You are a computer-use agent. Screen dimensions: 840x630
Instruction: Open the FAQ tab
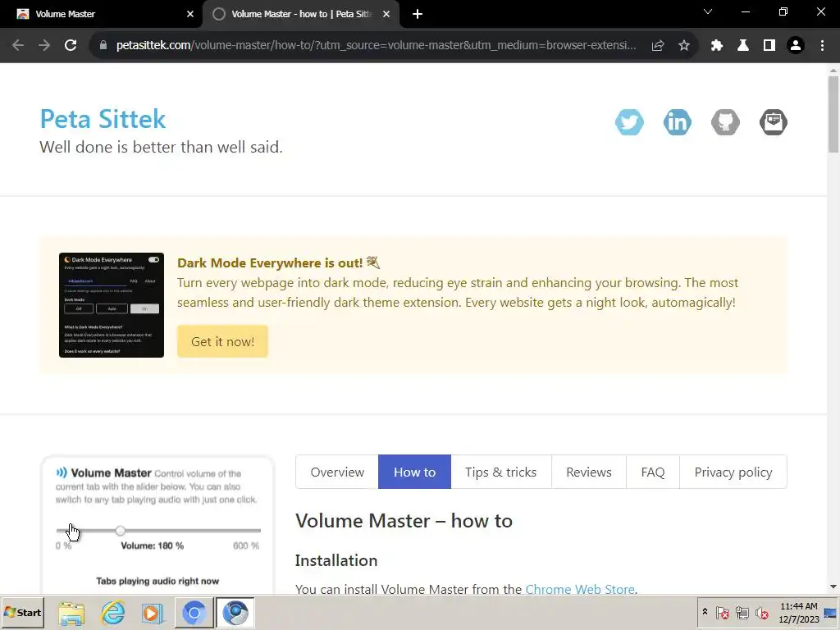pyautogui.click(x=652, y=472)
